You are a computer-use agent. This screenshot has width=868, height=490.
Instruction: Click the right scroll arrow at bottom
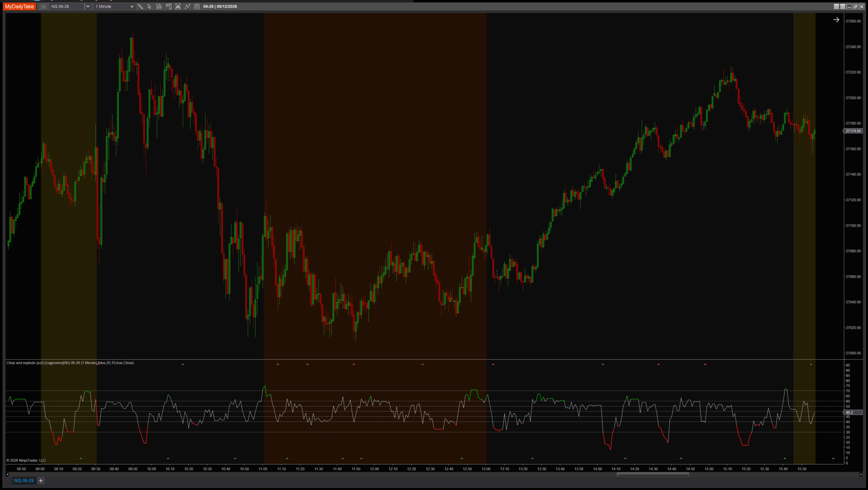[x=861, y=474]
